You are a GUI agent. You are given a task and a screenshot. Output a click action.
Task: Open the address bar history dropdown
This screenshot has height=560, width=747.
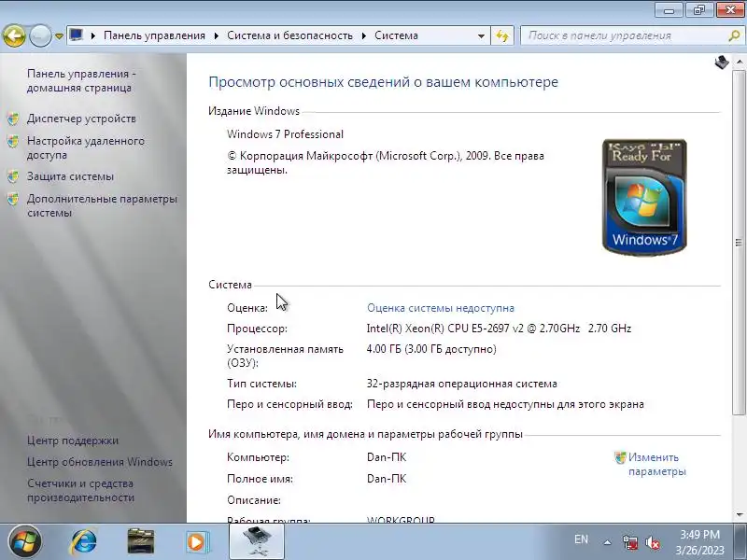tap(481, 36)
